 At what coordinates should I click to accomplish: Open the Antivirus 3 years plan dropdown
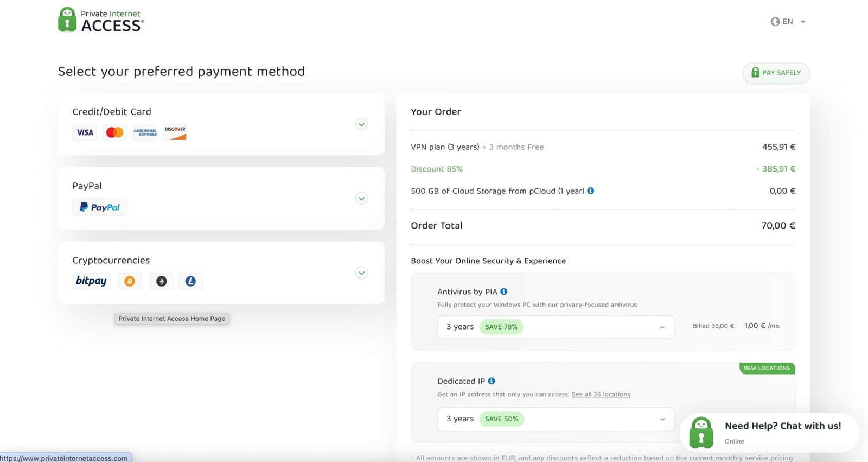556,327
